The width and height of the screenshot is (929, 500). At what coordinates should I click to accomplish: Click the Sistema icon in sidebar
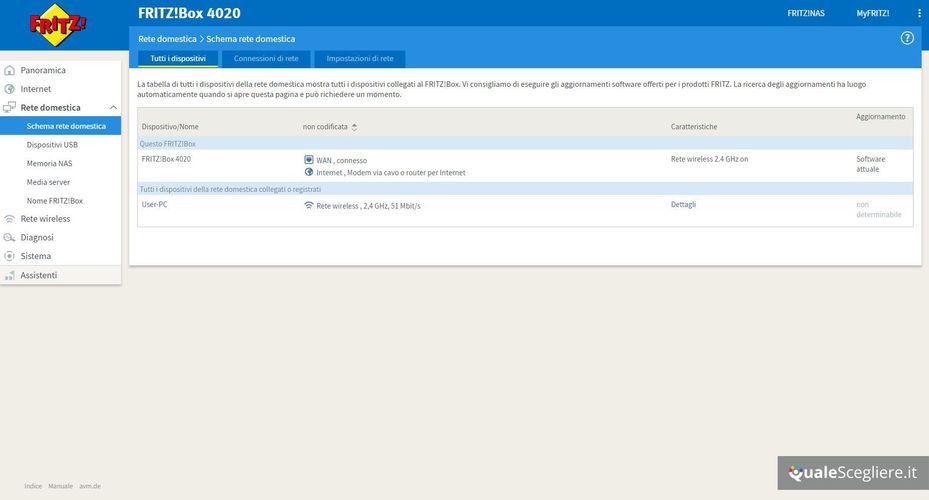(x=10, y=256)
